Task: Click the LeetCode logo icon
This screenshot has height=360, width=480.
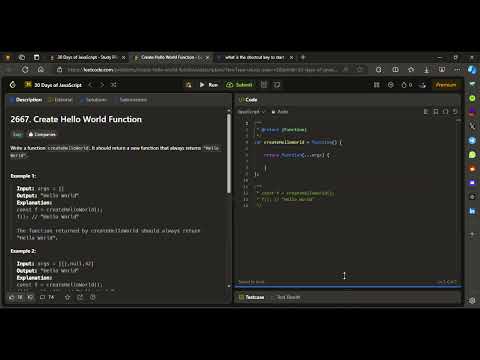Action: click(13, 85)
